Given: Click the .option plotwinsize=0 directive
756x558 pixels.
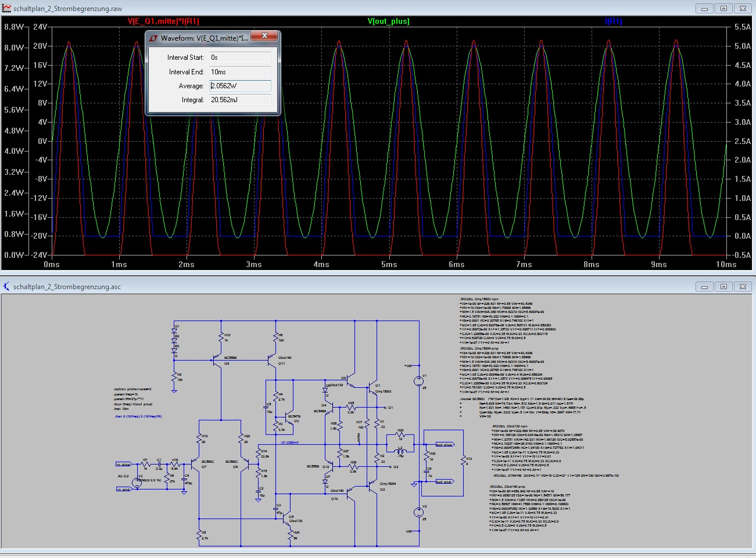Looking at the screenshot, I should coord(132,389).
